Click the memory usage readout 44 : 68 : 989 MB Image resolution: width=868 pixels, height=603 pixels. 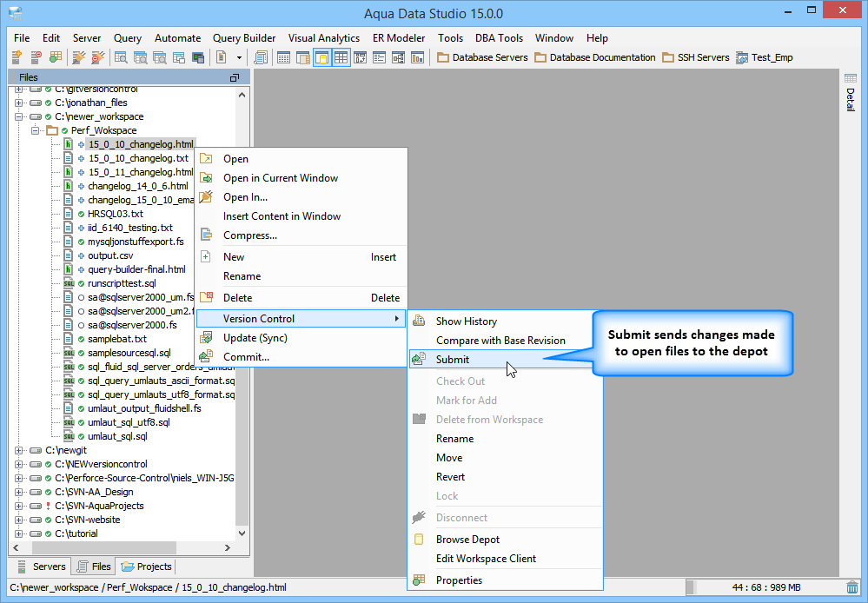point(766,587)
